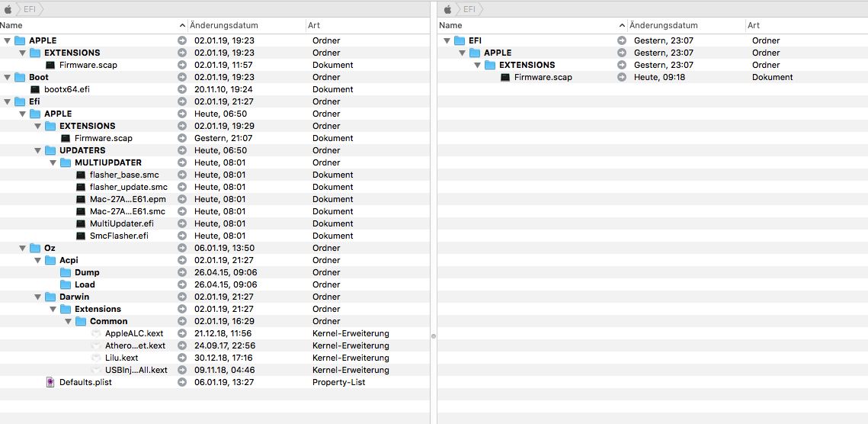Collapse the UPDATERS folder triangle
The width and height of the screenshot is (868, 424).
[x=37, y=150]
